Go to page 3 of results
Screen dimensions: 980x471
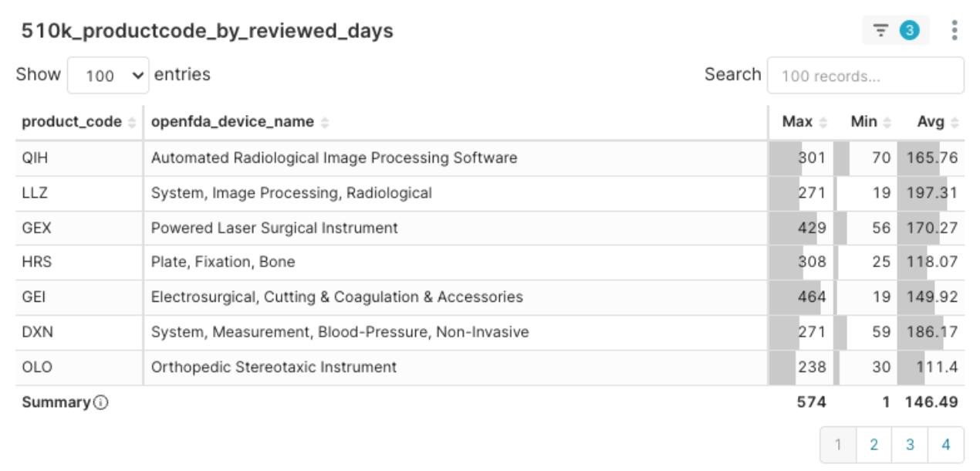pos(910,445)
